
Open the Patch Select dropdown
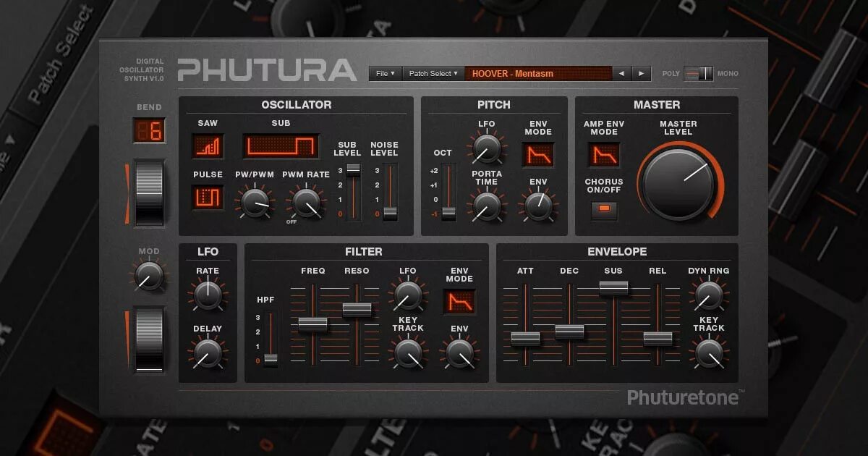pos(433,73)
